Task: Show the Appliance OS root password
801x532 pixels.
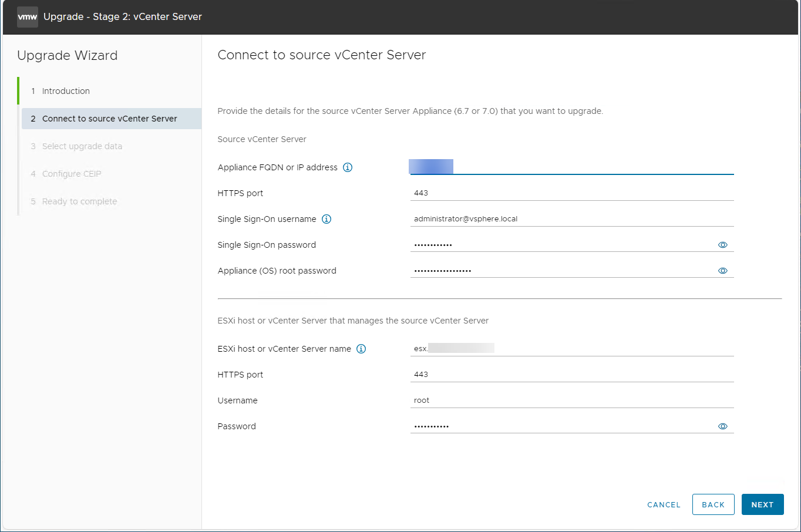Action: point(722,270)
